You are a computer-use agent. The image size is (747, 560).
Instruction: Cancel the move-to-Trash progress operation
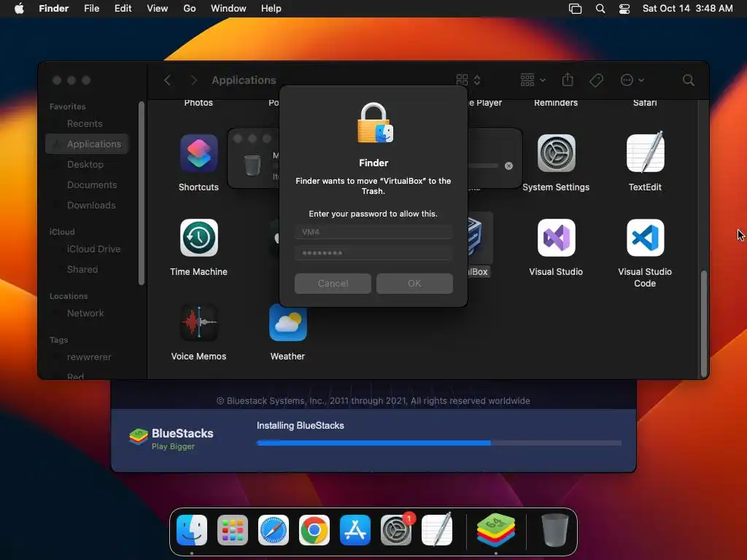pyautogui.click(x=508, y=166)
